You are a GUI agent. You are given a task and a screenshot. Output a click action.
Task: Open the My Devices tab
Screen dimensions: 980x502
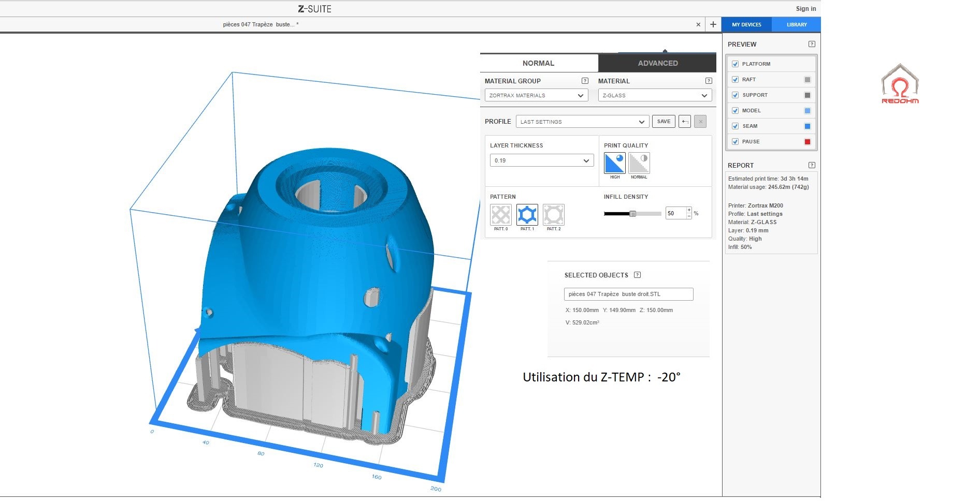click(x=746, y=24)
